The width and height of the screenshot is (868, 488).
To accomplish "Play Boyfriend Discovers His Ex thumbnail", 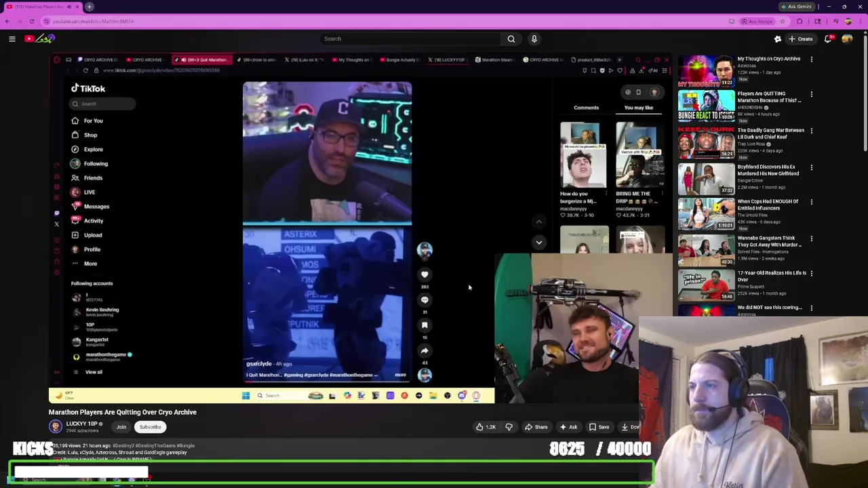I will pyautogui.click(x=706, y=179).
